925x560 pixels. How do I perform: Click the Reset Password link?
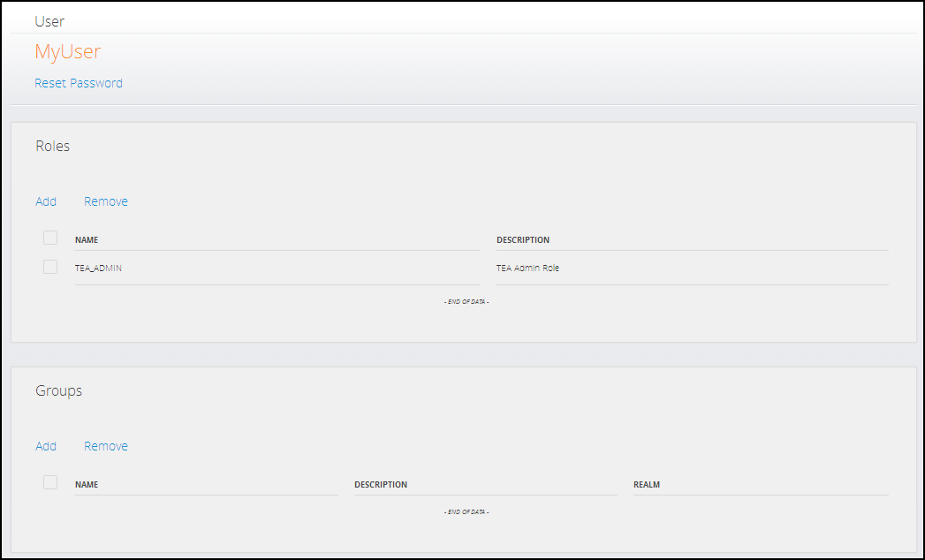point(79,83)
